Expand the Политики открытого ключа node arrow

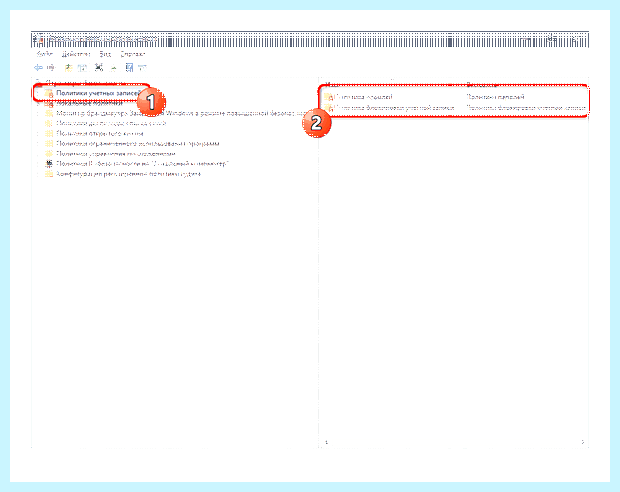tap(38, 134)
